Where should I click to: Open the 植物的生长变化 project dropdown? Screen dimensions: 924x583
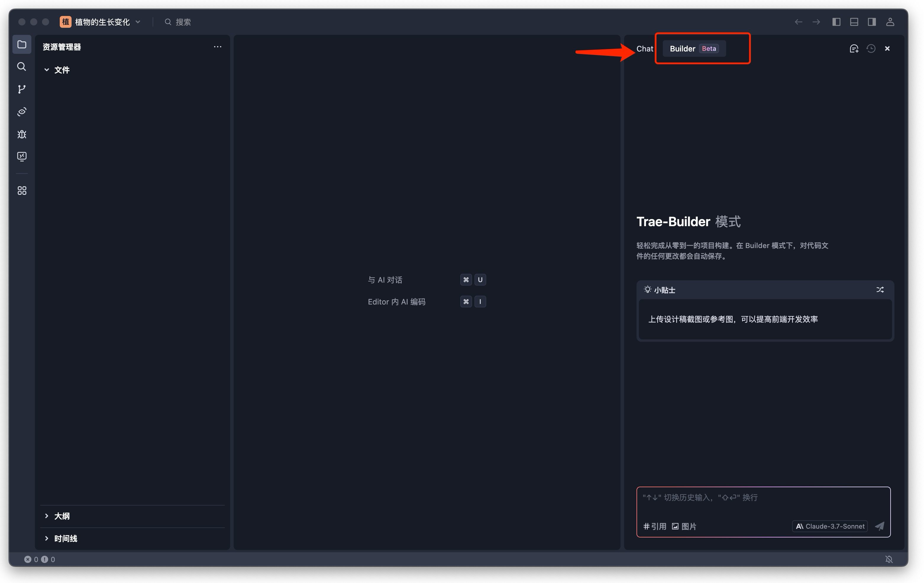point(101,22)
